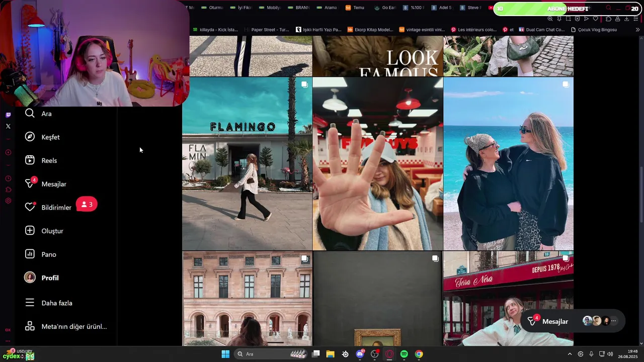Viewport: 644px width, 362px height.
Task: Click the taskbar Ara search box
Action: pos(272,354)
